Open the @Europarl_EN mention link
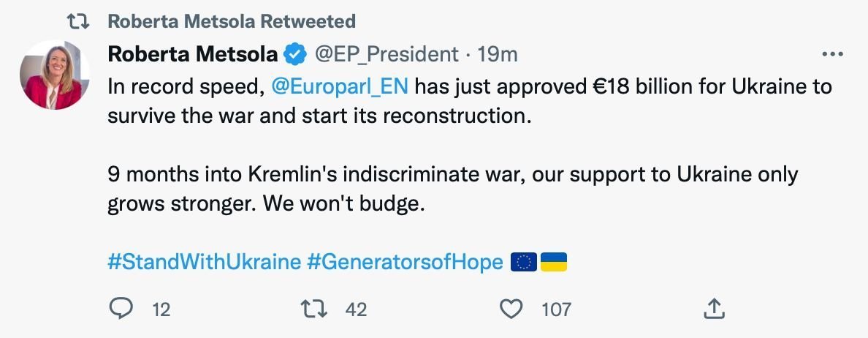The height and width of the screenshot is (338, 868). (x=338, y=86)
